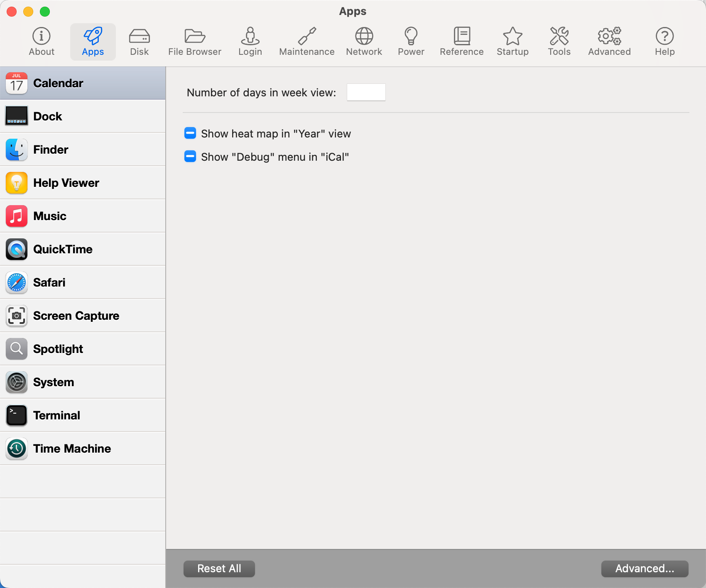Viewport: 706px width, 588px height.
Task: Open the Advanced... dialog
Action: 645,568
